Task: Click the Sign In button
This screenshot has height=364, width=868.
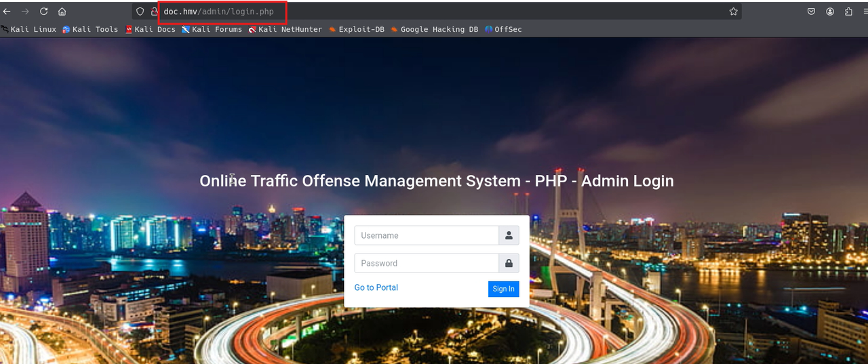Action: tap(503, 289)
